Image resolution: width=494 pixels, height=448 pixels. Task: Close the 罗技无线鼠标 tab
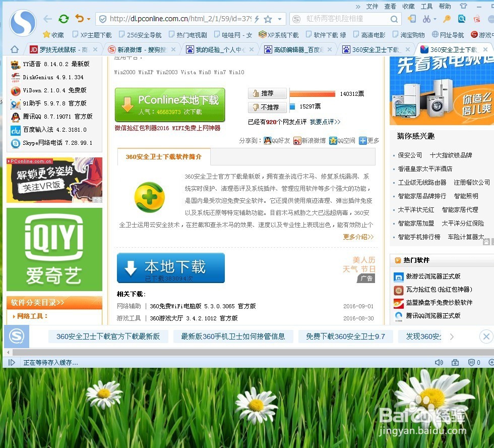click(95, 49)
